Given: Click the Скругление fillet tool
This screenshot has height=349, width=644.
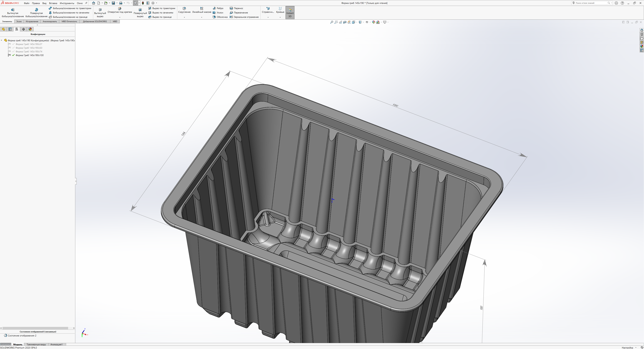Looking at the screenshot, I should click(x=184, y=10).
